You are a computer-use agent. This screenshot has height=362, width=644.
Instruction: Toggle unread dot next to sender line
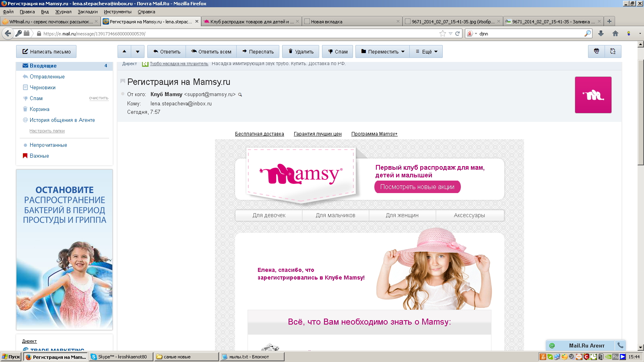pos(123,94)
